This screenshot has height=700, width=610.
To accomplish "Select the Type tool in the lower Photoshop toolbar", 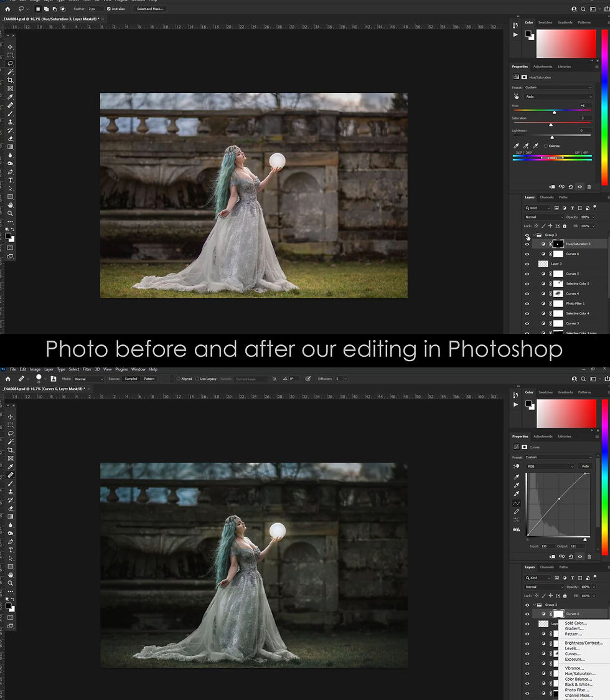I will click(10, 550).
